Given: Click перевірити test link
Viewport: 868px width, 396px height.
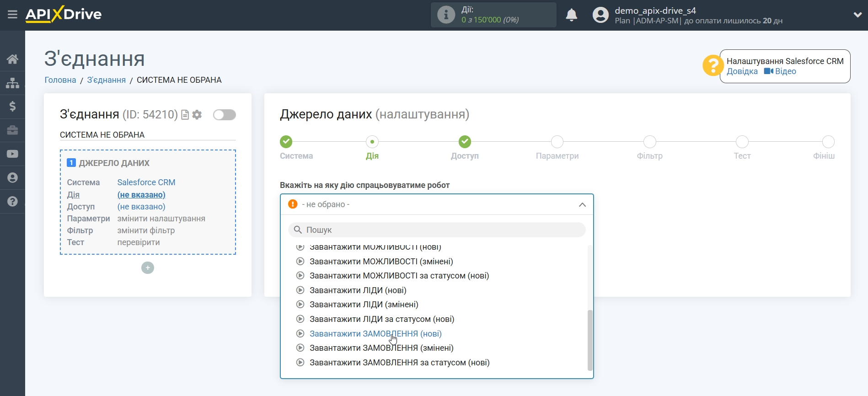Looking at the screenshot, I should pos(139,242).
